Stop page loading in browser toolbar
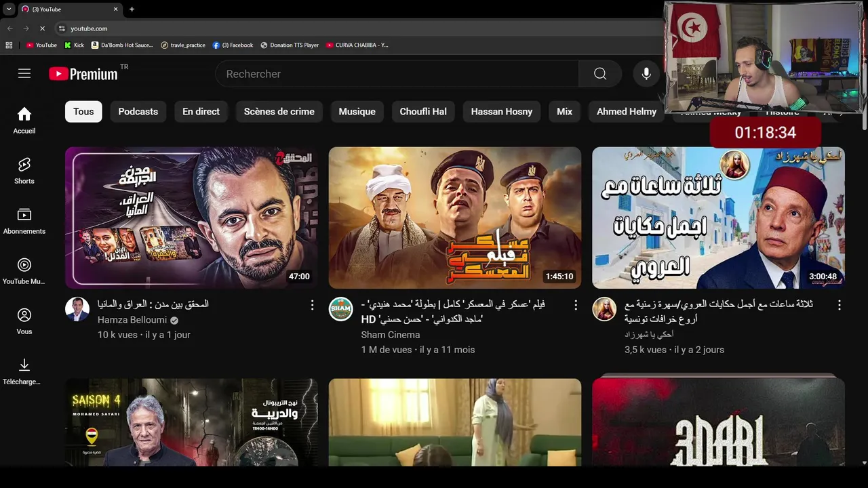This screenshot has width=868, height=488. [x=42, y=28]
